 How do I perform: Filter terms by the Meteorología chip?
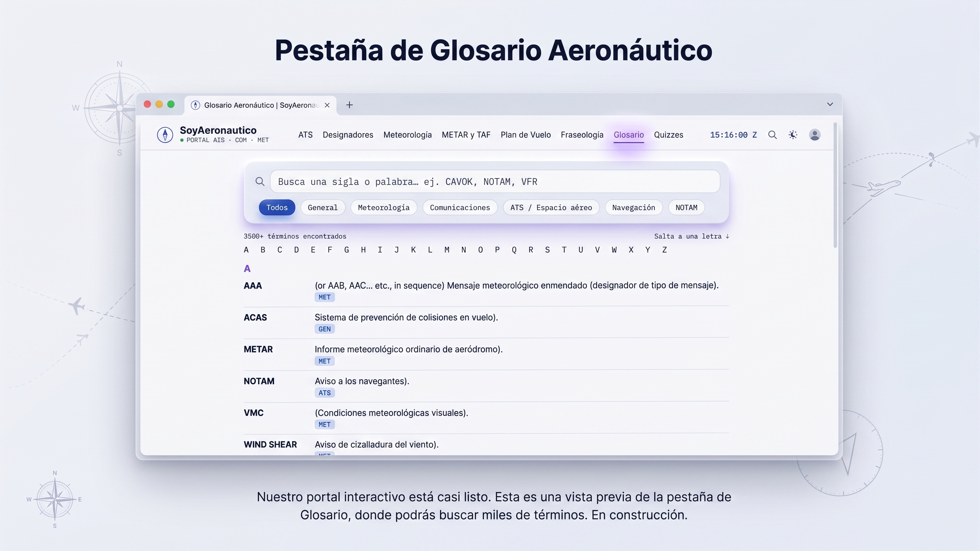(x=383, y=207)
